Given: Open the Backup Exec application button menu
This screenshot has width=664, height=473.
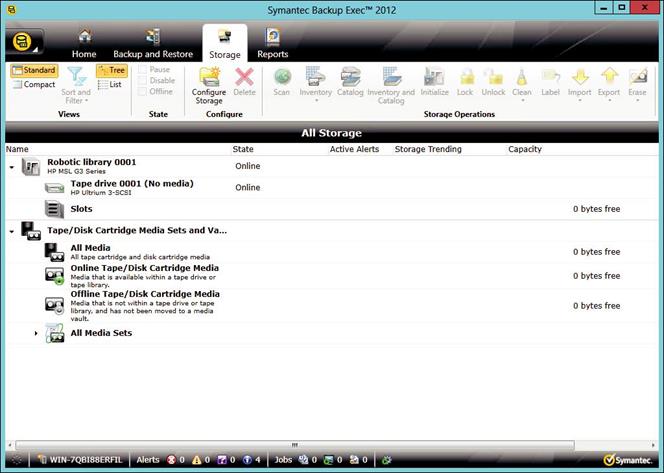Looking at the screenshot, I should pyautogui.click(x=24, y=43).
